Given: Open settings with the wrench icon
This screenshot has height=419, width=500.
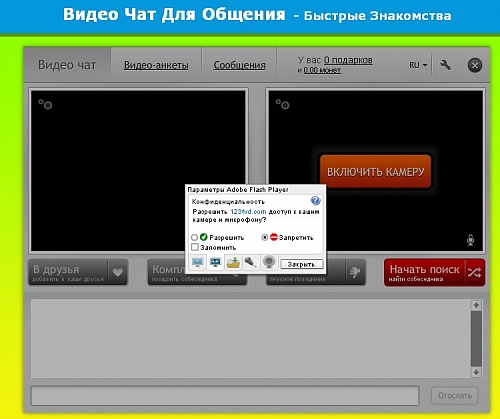Looking at the screenshot, I should pyautogui.click(x=445, y=65).
